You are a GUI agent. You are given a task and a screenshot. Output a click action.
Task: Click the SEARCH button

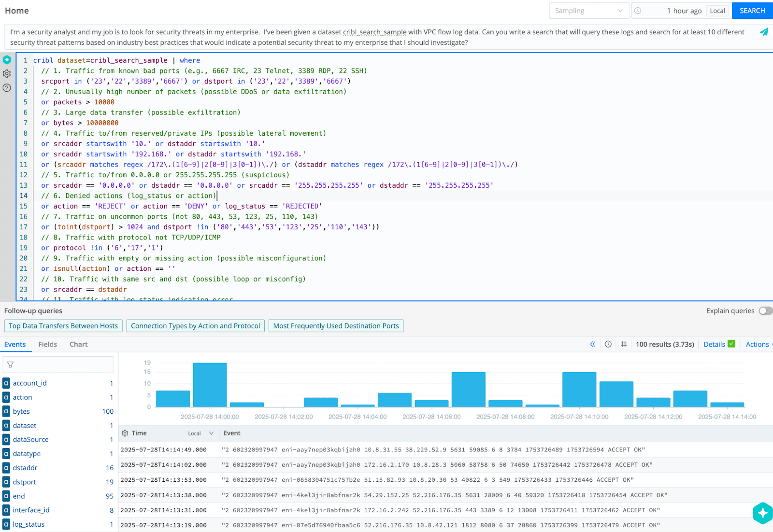(752, 11)
